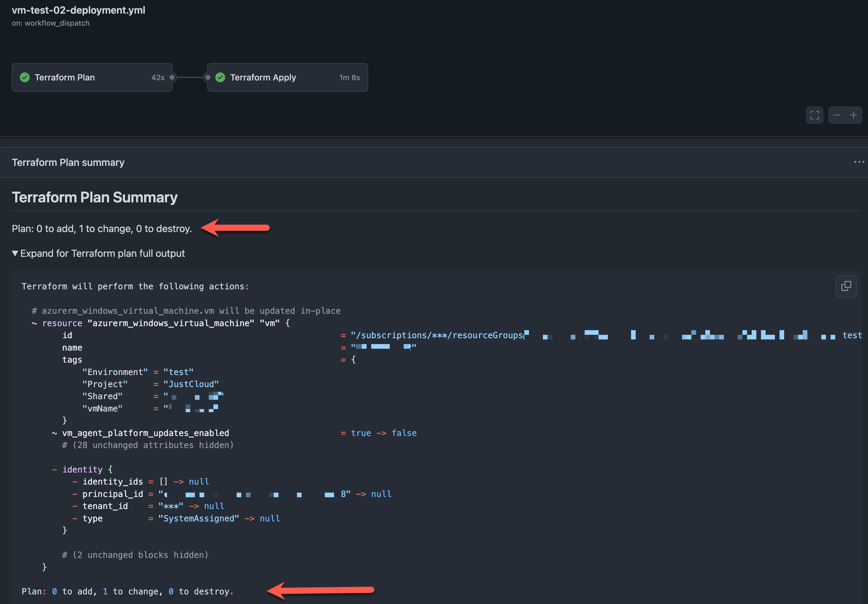The height and width of the screenshot is (604, 868).
Task: Zoom in the workflow graph
Action: click(x=853, y=115)
